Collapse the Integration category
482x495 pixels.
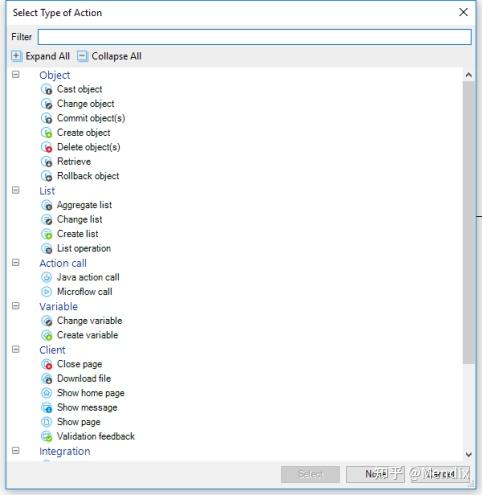point(16,451)
